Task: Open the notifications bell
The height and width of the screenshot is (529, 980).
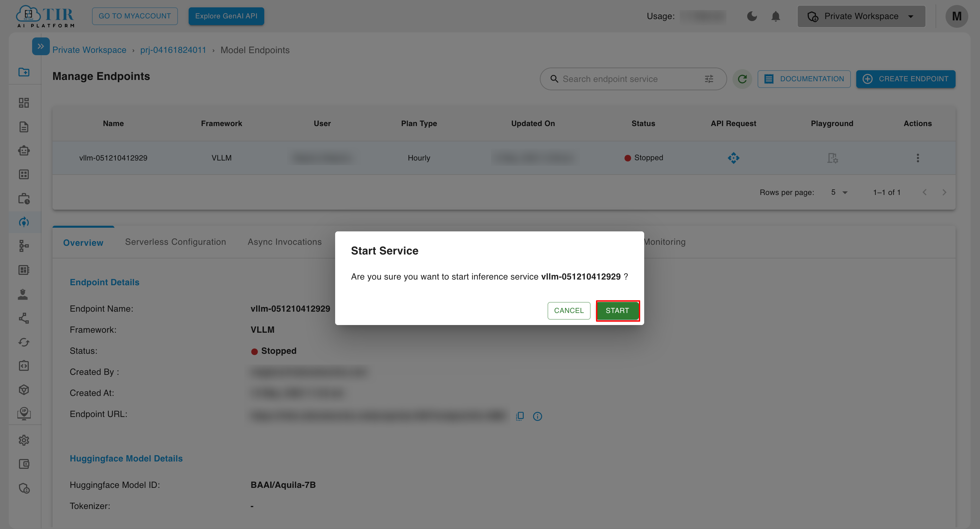Action: tap(776, 16)
